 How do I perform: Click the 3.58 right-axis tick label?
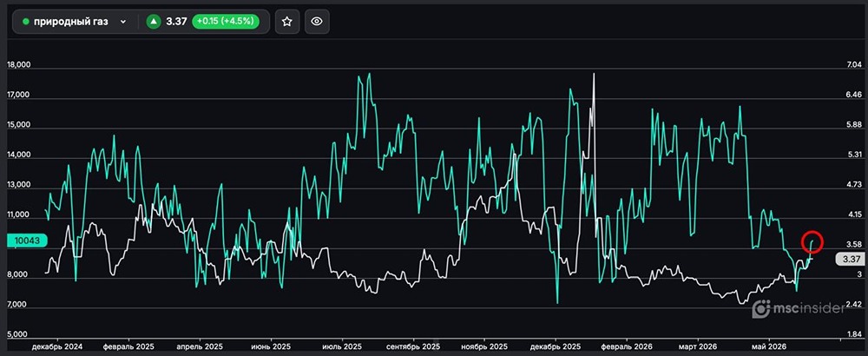854,244
